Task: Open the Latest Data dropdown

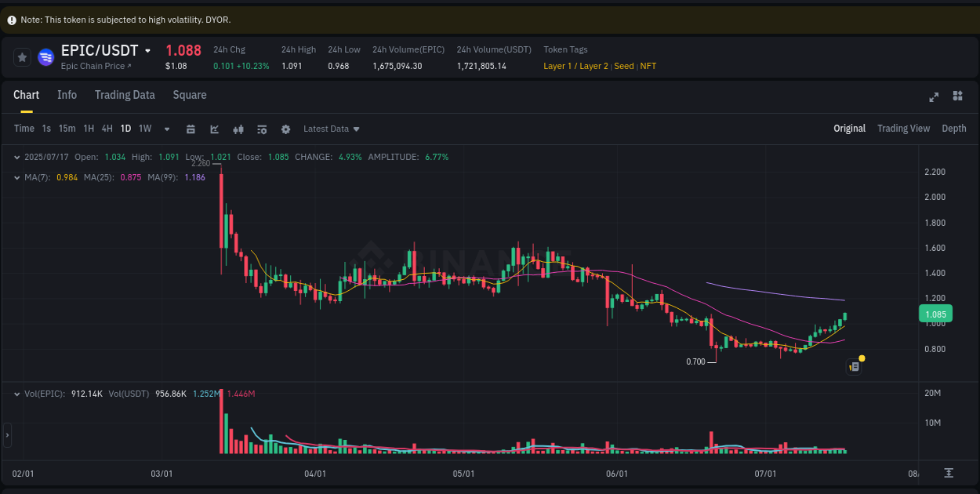Action: coord(331,128)
